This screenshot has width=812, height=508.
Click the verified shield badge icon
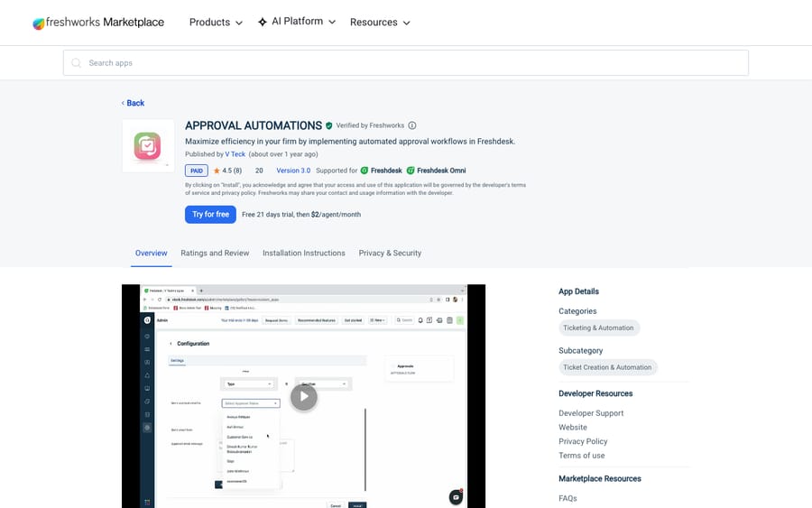click(x=328, y=125)
